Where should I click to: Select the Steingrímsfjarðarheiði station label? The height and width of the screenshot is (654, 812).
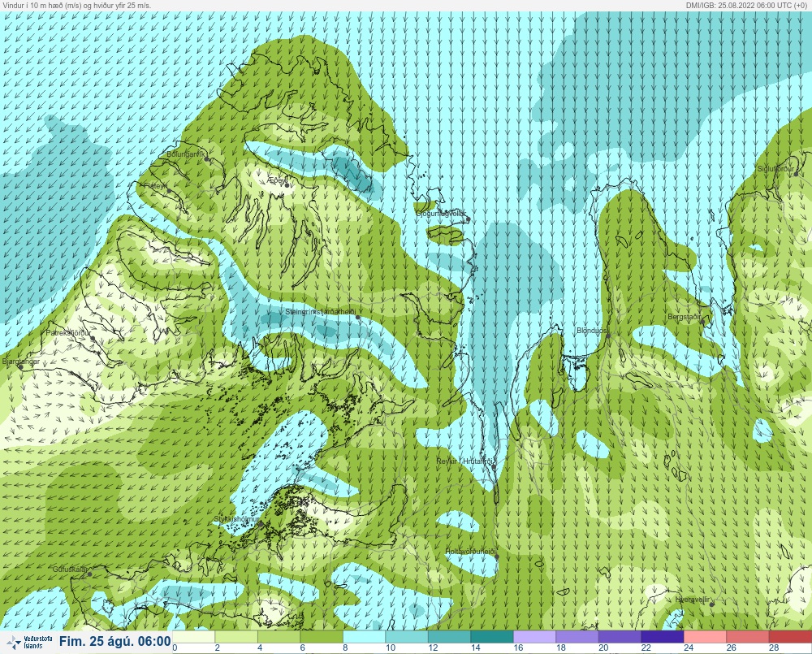(321, 312)
